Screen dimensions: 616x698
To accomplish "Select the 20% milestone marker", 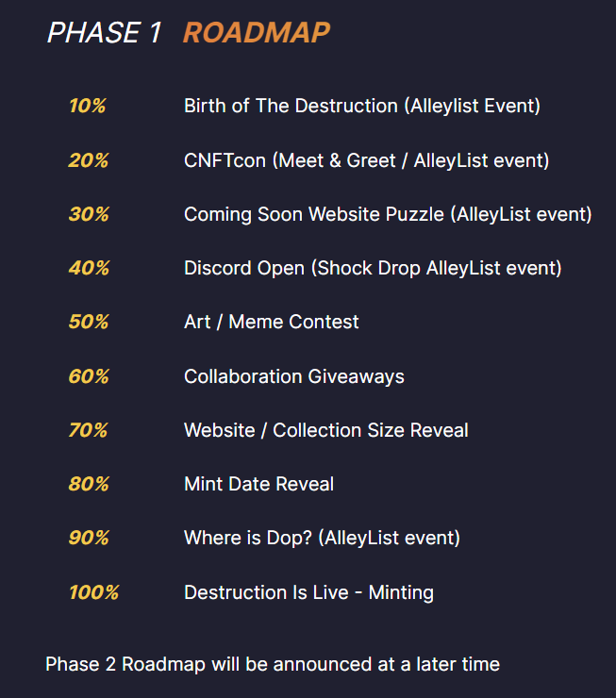I will point(88,160).
